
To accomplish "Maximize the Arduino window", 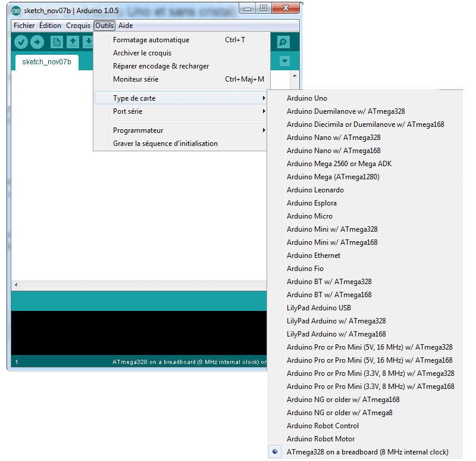I will pos(264,8).
